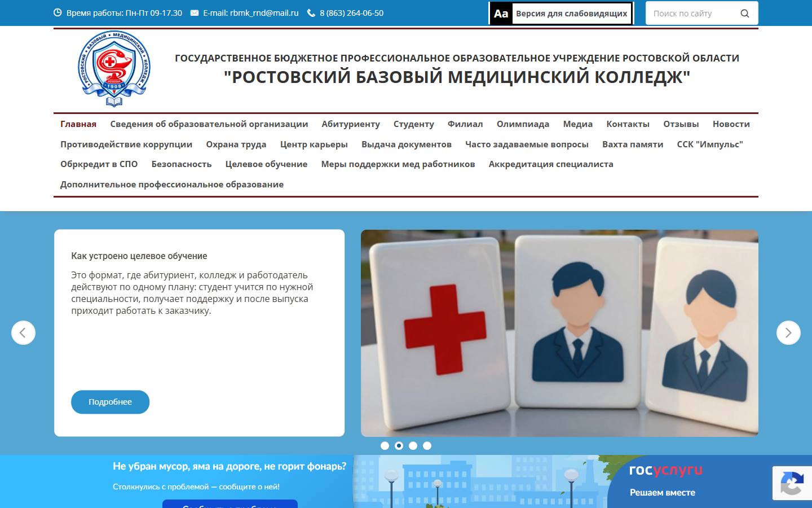
Task: Click the college emblem logo
Action: click(x=114, y=69)
